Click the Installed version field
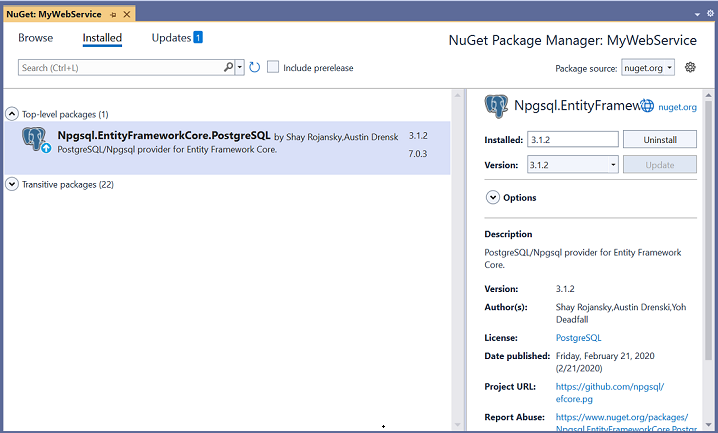718x433 pixels. point(573,140)
